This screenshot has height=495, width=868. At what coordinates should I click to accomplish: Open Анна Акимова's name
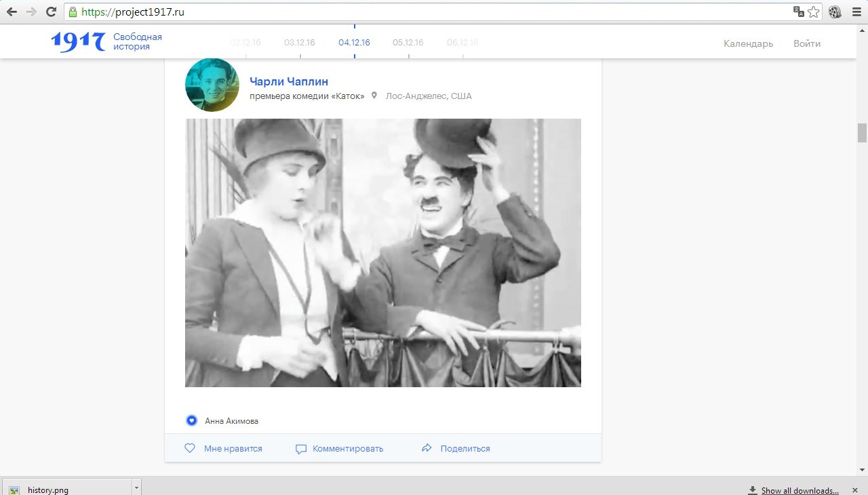[231, 421]
